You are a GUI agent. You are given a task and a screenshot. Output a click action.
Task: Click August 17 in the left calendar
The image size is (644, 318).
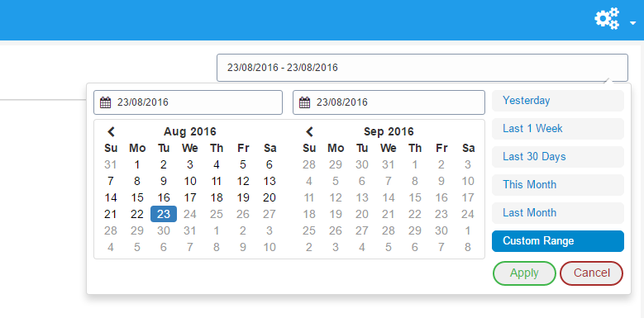190,197
